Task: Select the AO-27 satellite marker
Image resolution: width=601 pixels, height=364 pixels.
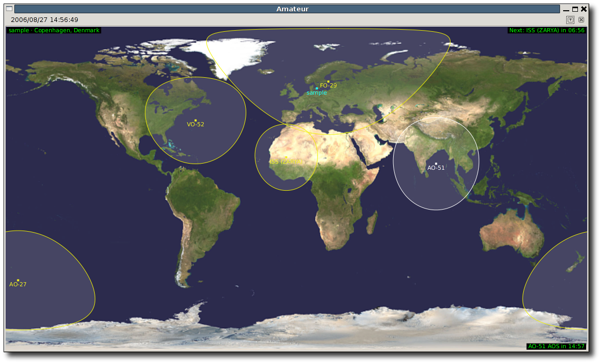Action: 18,280
